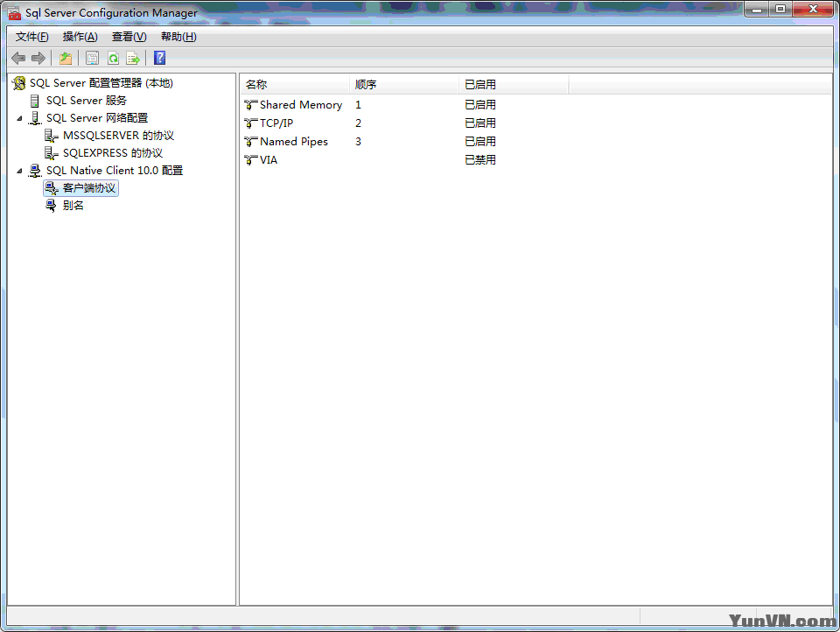This screenshot has height=632, width=840.
Task: Select SQLEXPRESS 的协议 tree item
Action: tap(113, 153)
